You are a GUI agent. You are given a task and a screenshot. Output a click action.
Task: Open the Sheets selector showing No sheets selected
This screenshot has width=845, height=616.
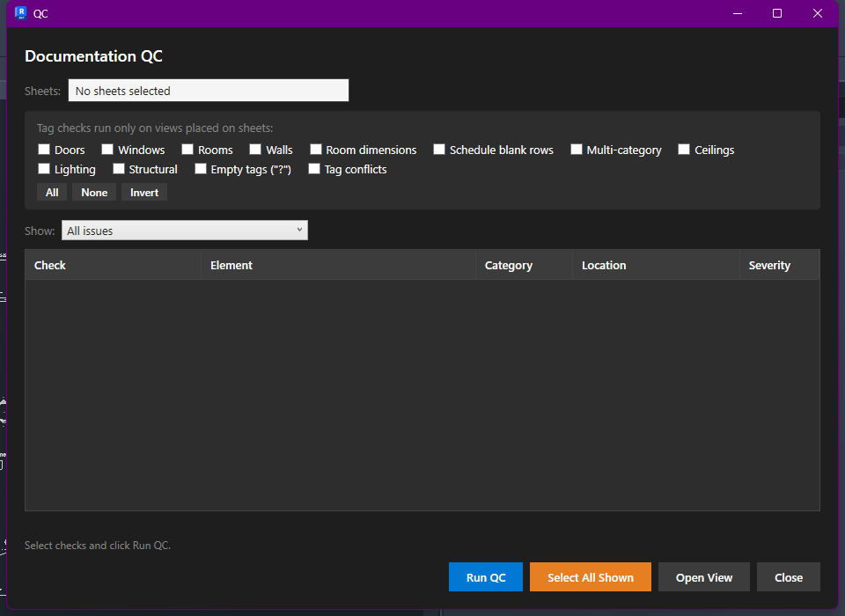coord(209,91)
